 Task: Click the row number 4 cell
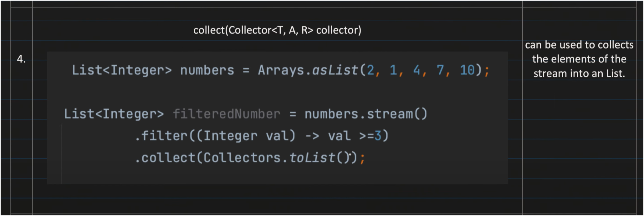coord(21,59)
